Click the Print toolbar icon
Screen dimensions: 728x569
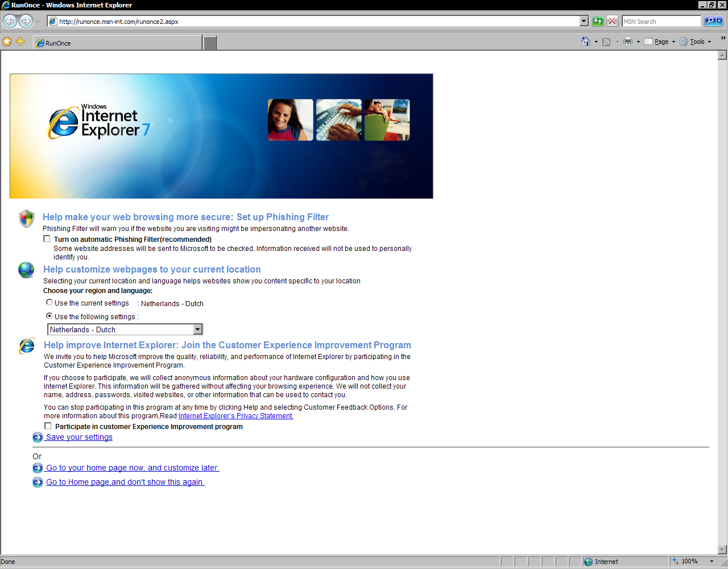(628, 42)
